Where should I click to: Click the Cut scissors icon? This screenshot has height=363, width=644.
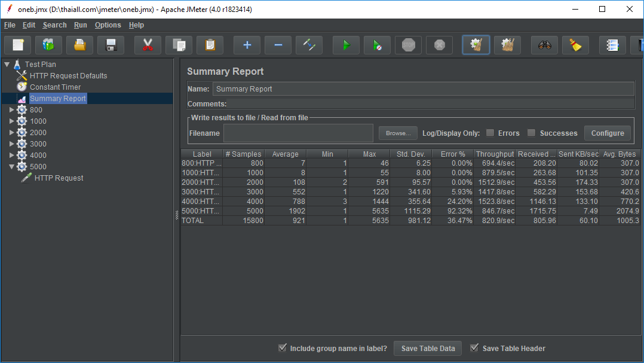(148, 45)
